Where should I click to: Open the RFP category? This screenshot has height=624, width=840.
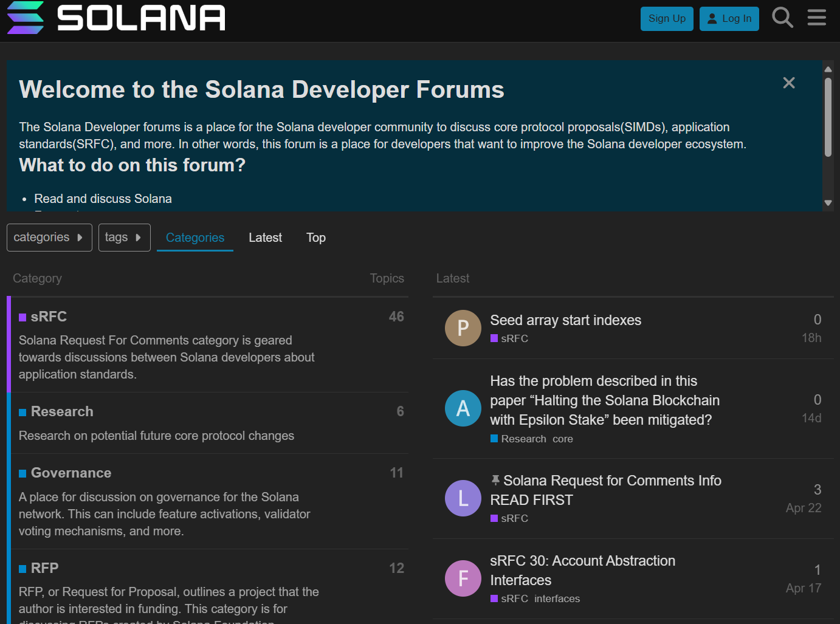click(44, 568)
